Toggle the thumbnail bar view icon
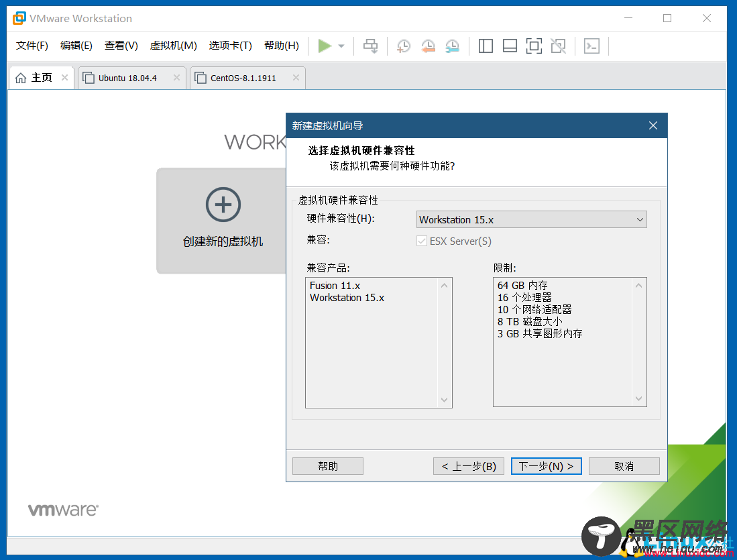 click(510, 46)
